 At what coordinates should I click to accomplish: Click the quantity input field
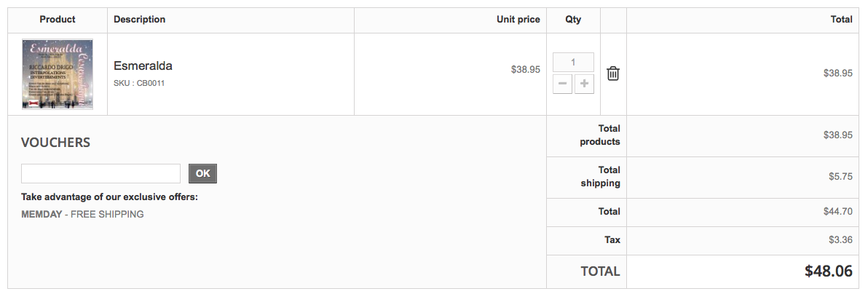574,62
